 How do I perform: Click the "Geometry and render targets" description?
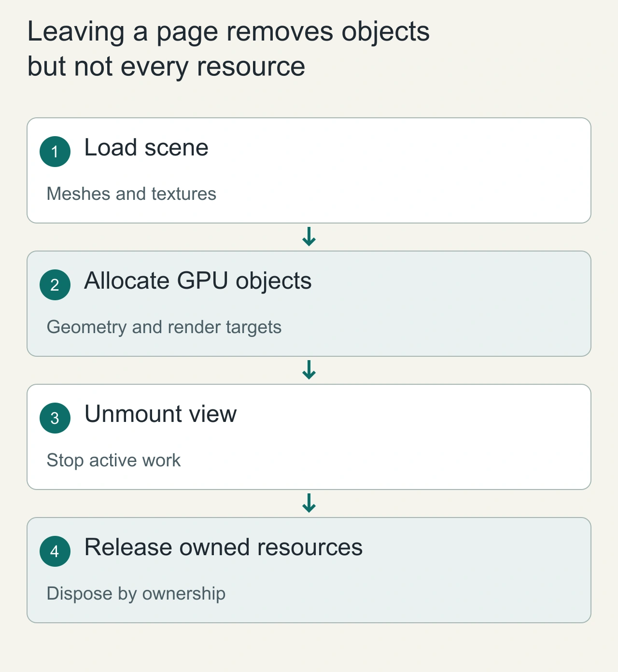[164, 327]
